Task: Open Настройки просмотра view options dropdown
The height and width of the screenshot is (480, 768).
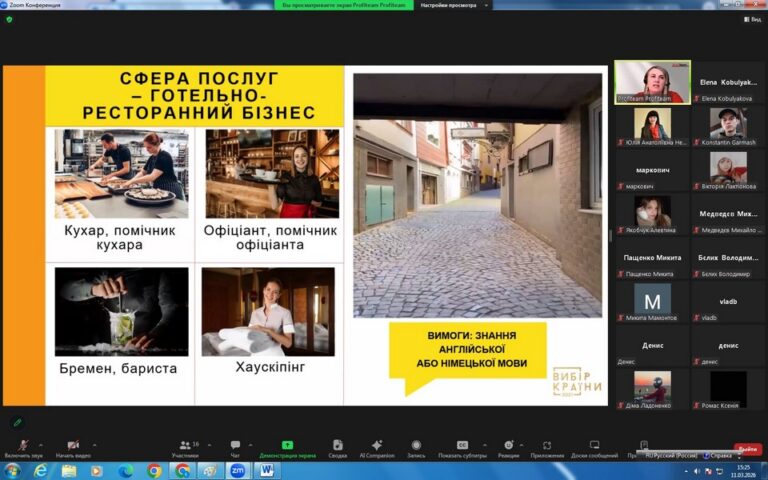Action: pyautogui.click(x=455, y=5)
